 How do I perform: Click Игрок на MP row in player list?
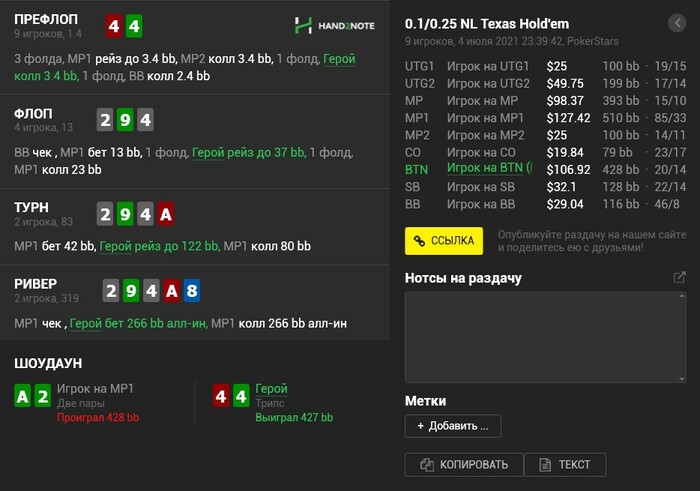(x=546, y=101)
